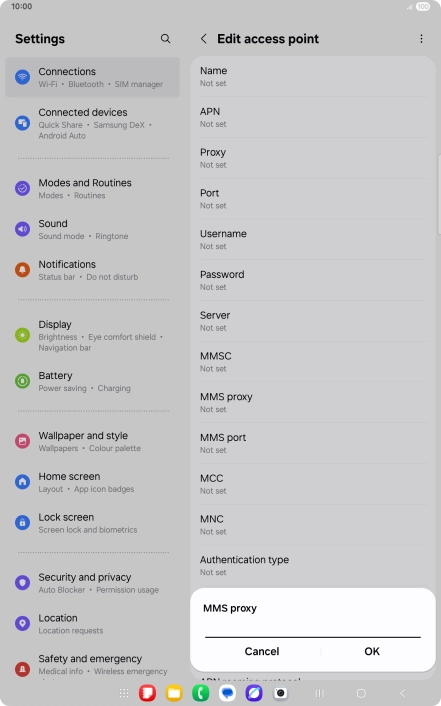
Task: Focus the MMS proxy text field
Action: pos(313,629)
